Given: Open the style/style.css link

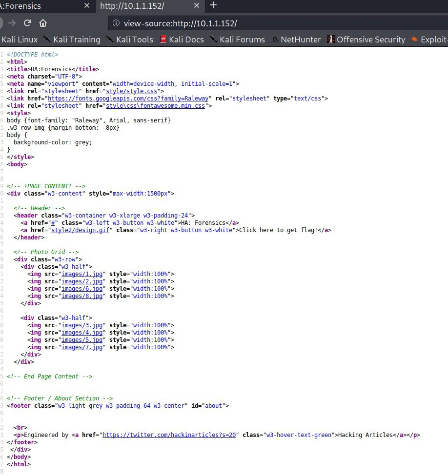Looking at the screenshot, I should point(131,91).
